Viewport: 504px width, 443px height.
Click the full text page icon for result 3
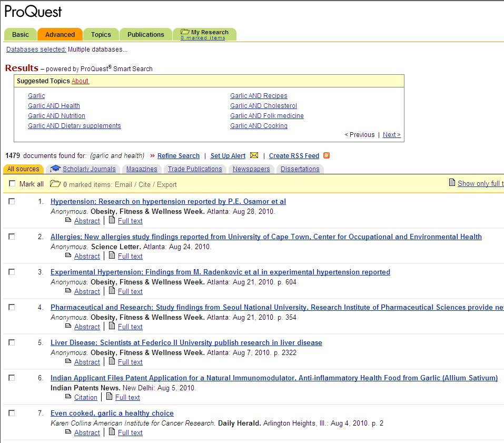click(x=112, y=291)
